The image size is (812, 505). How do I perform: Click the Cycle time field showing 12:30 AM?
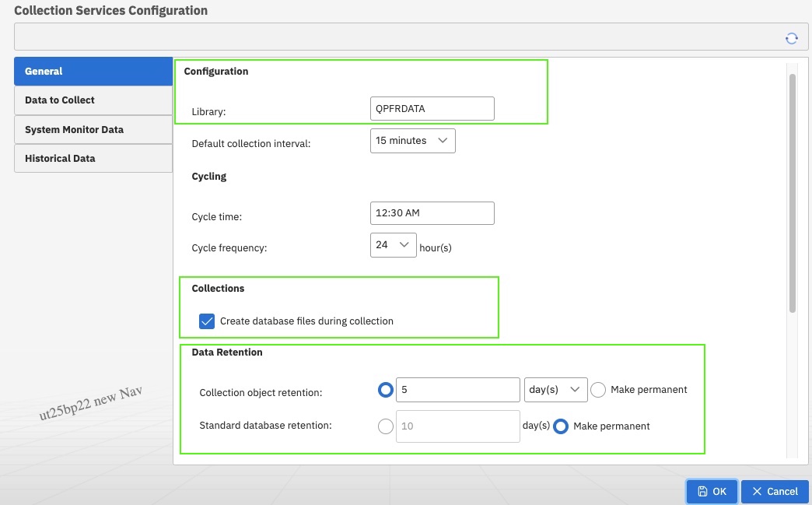tap(432, 213)
